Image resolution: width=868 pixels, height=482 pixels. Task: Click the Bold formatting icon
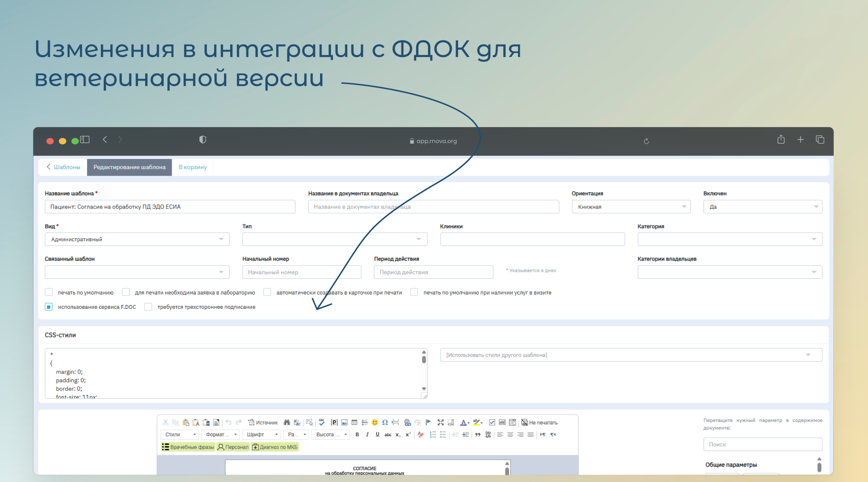click(x=357, y=434)
